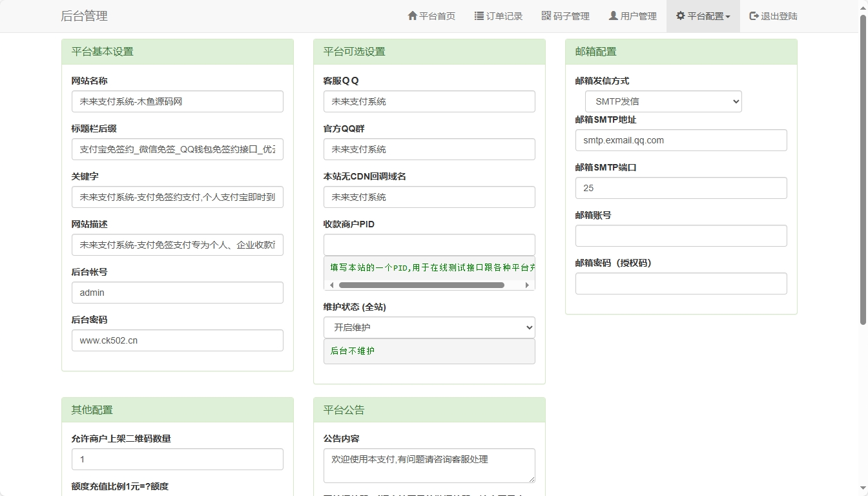The image size is (868, 496).
Task: Click the 允许商户上架二维码数量 input field
Action: tap(178, 459)
